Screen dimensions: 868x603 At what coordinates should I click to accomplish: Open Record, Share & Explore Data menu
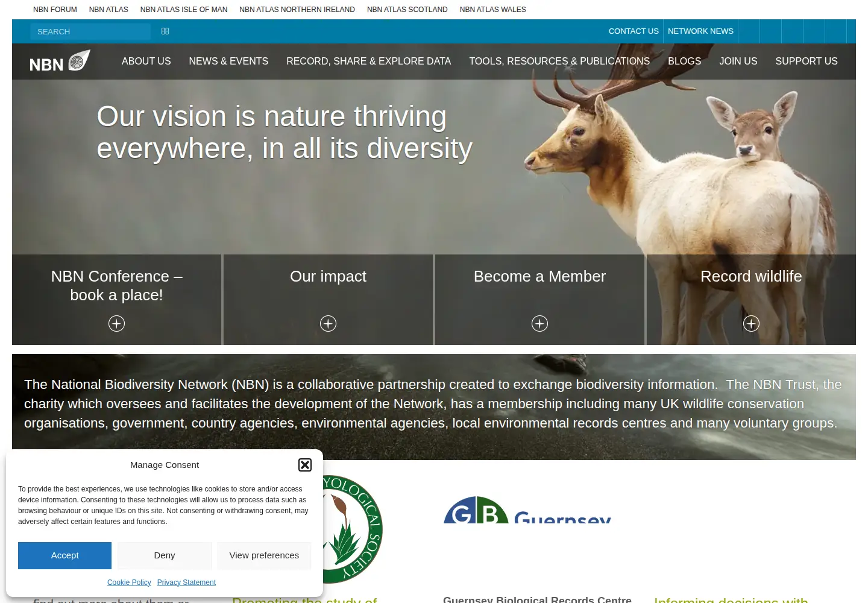click(x=369, y=62)
